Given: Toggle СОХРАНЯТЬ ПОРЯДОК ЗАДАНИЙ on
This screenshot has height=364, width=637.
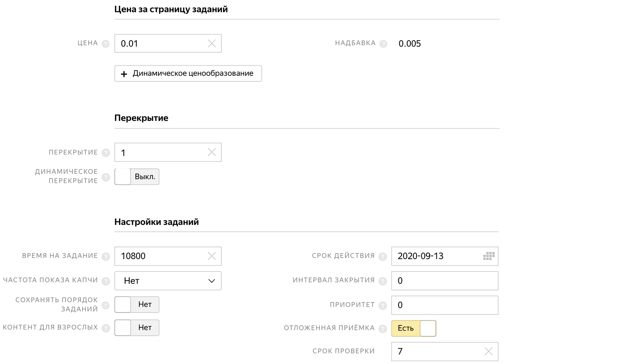Looking at the screenshot, I should 123,305.
